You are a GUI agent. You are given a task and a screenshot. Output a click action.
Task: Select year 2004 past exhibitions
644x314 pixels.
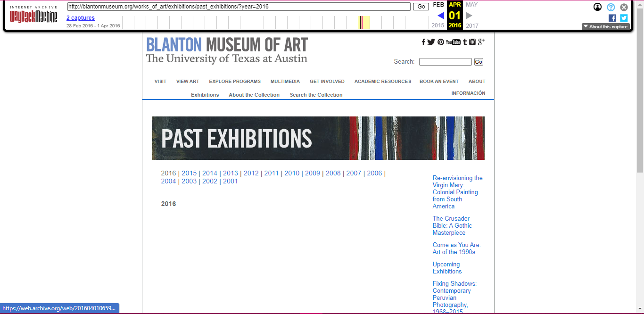(x=168, y=181)
